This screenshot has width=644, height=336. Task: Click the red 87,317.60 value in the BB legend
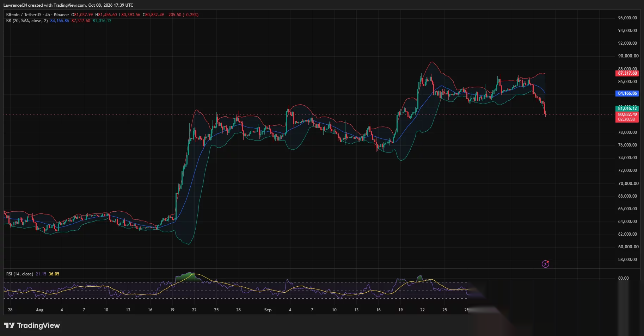tap(81, 21)
